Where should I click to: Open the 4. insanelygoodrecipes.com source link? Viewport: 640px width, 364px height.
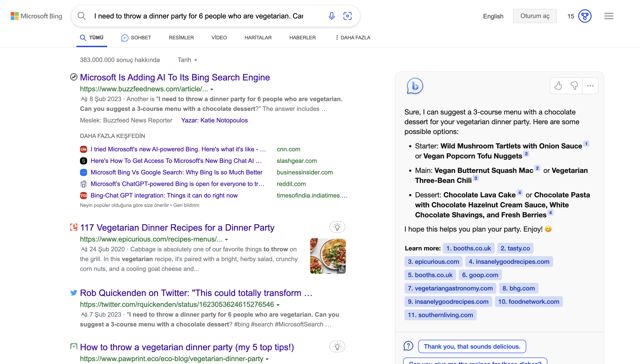[x=509, y=262]
